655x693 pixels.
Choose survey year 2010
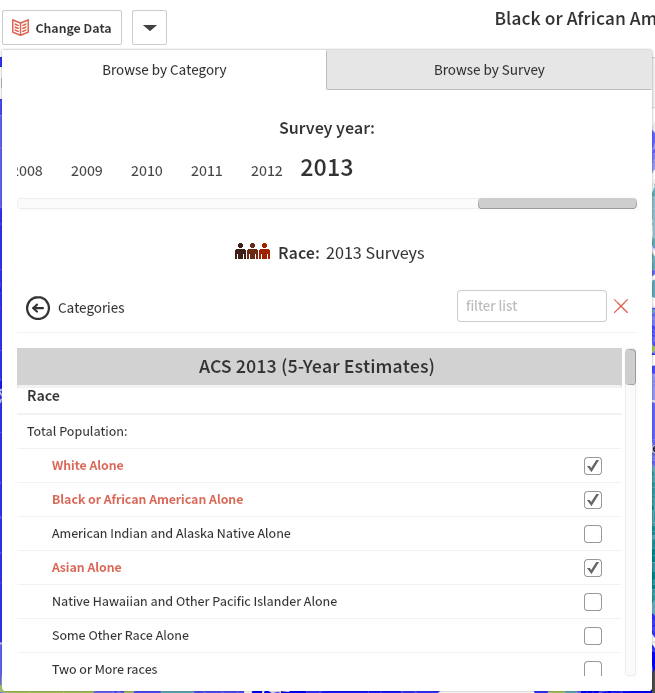(x=146, y=171)
